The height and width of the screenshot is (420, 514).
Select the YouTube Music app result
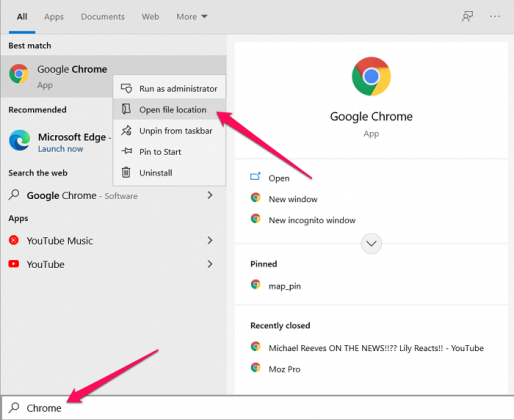coord(60,241)
